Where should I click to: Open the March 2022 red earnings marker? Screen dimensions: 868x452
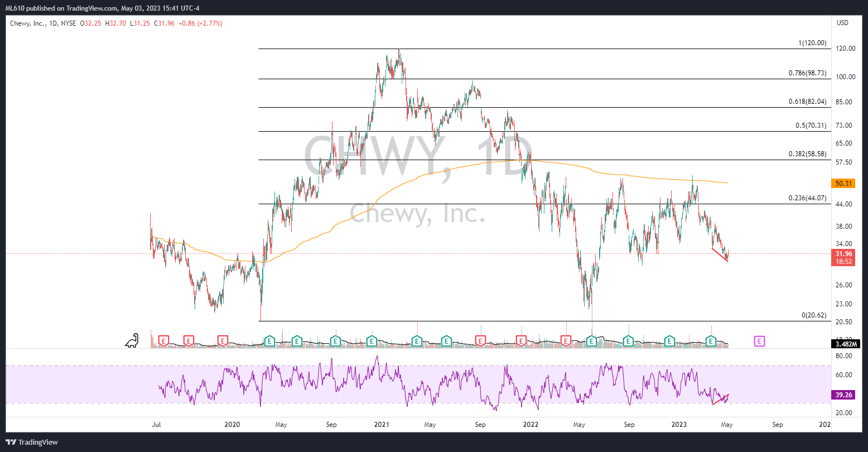click(566, 340)
